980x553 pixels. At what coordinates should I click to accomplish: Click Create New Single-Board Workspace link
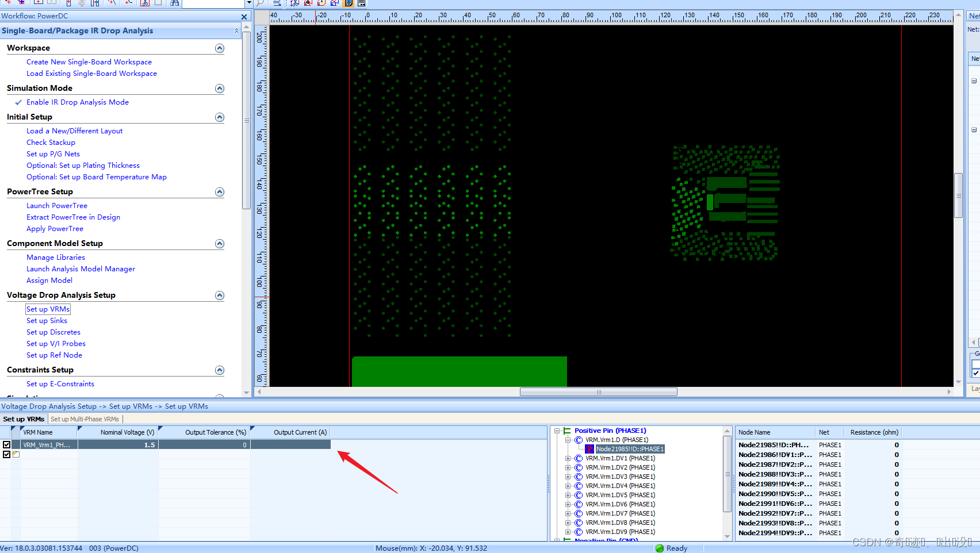(x=89, y=62)
